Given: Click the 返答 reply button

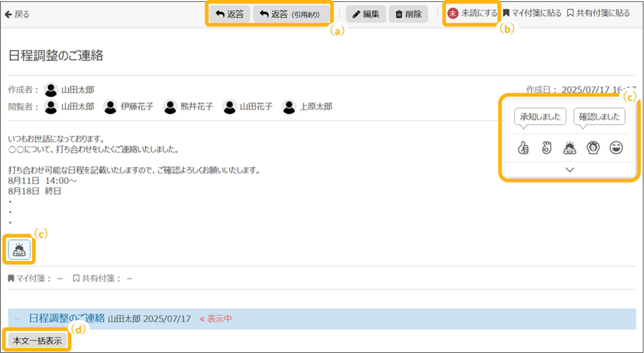Looking at the screenshot, I should 229,14.
